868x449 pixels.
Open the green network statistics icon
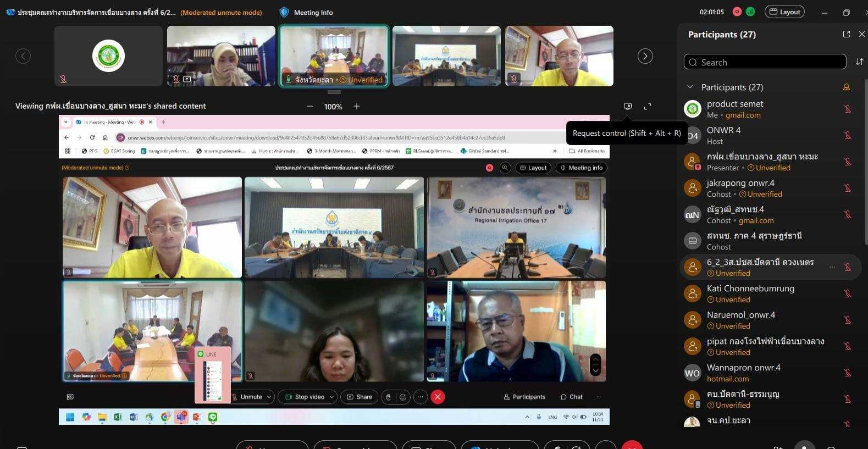point(750,12)
